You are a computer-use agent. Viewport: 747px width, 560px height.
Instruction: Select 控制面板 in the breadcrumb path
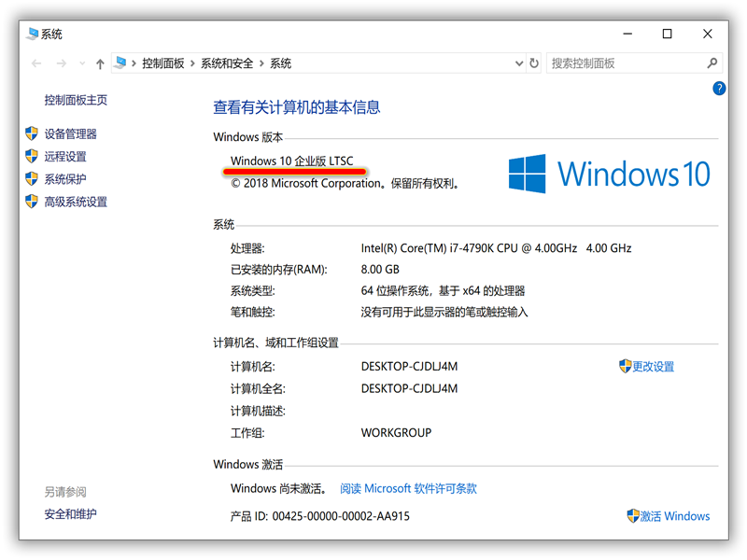(x=164, y=63)
